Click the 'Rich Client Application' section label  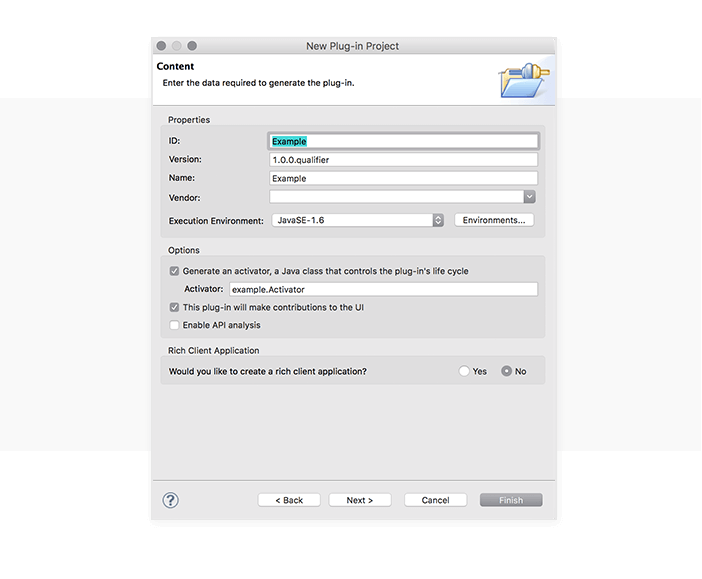(x=214, y=351)
